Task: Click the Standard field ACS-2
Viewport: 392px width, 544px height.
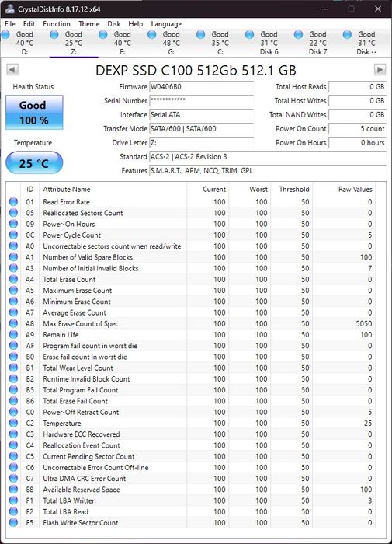Action: (x=268, y=156)
